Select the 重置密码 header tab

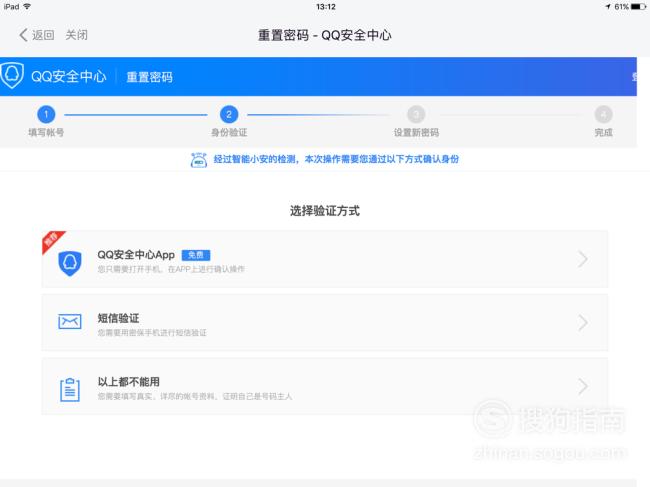pos(149,77)
